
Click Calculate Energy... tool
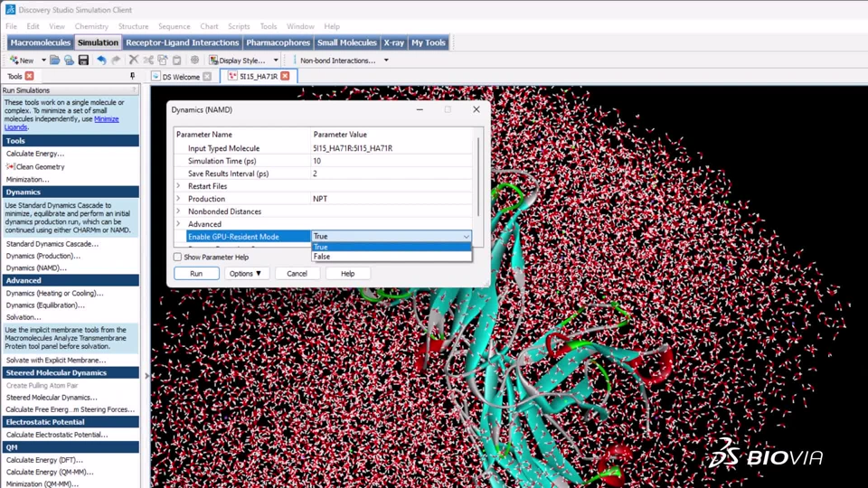click(x=35, y=154)
